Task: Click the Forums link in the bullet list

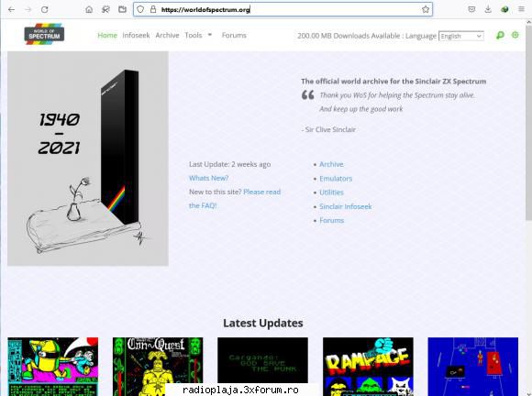Action: [331, 220]
